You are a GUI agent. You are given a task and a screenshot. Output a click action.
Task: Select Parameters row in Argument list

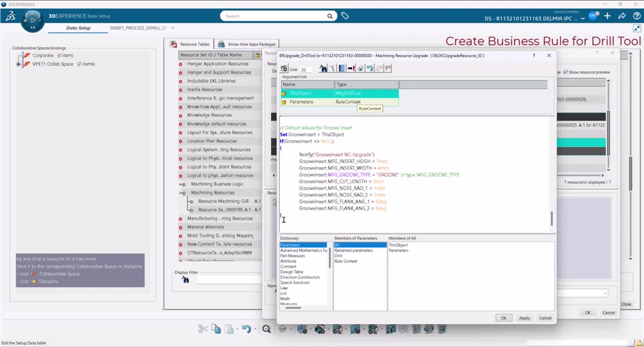339,102
